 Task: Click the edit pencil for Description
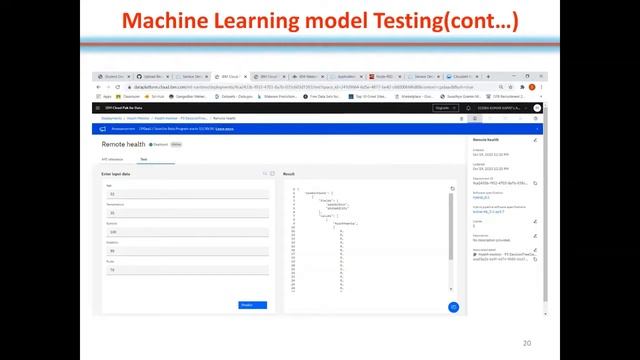pos(535,236)
